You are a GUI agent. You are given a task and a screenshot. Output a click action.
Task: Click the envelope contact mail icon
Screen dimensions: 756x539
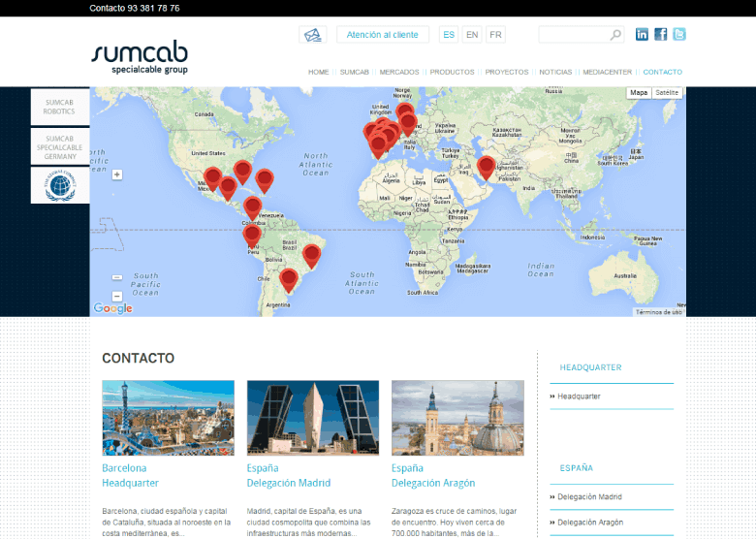(312, 35)
